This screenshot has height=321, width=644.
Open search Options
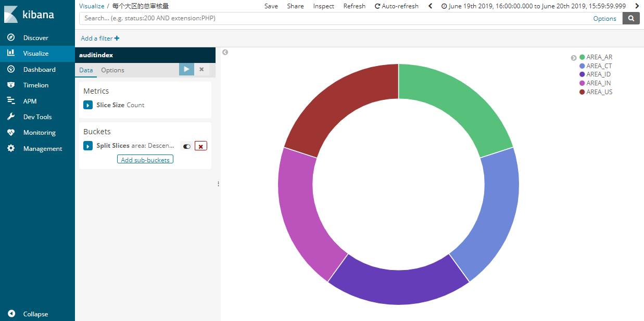click(604, 18)
